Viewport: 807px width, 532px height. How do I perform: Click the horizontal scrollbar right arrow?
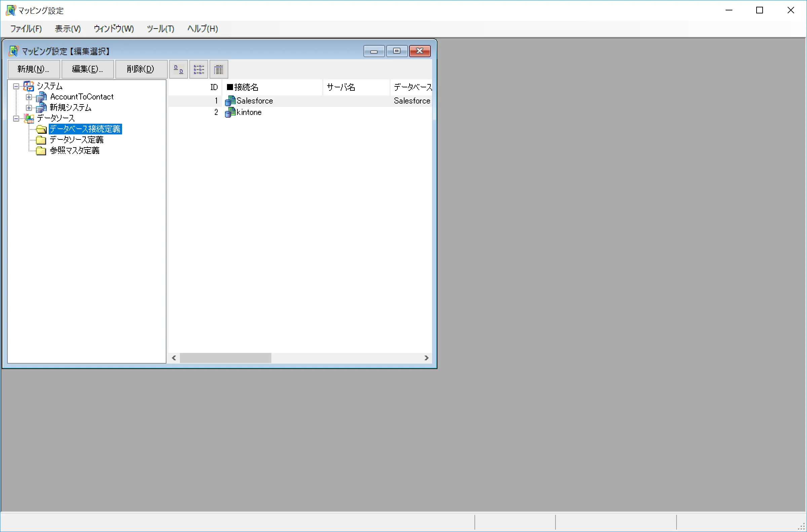427,358
